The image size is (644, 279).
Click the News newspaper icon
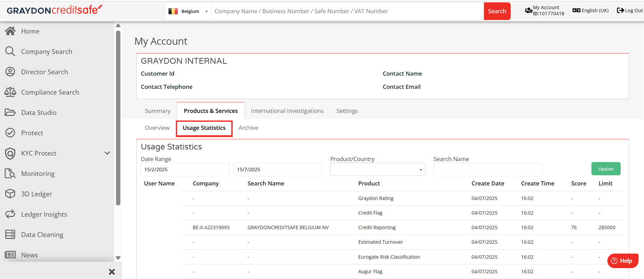10,255
